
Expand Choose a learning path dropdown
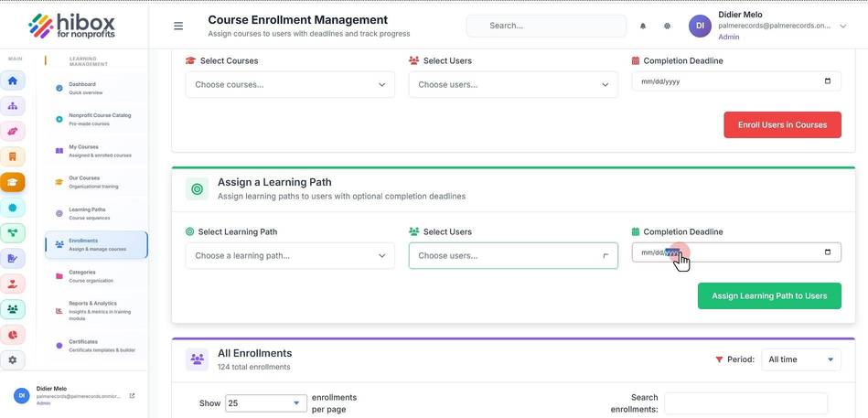coord(290,256)
